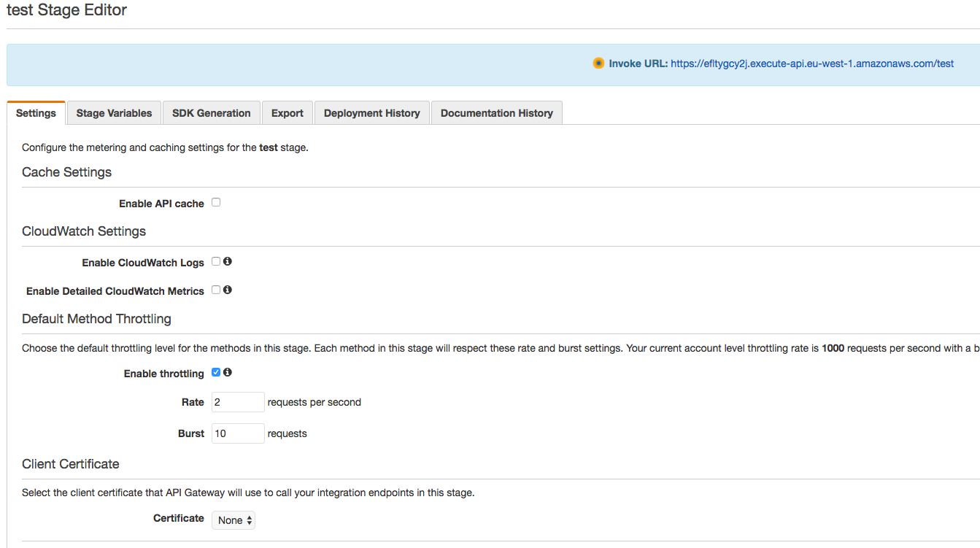Click inside the Burst requests field

coord(237,433)
